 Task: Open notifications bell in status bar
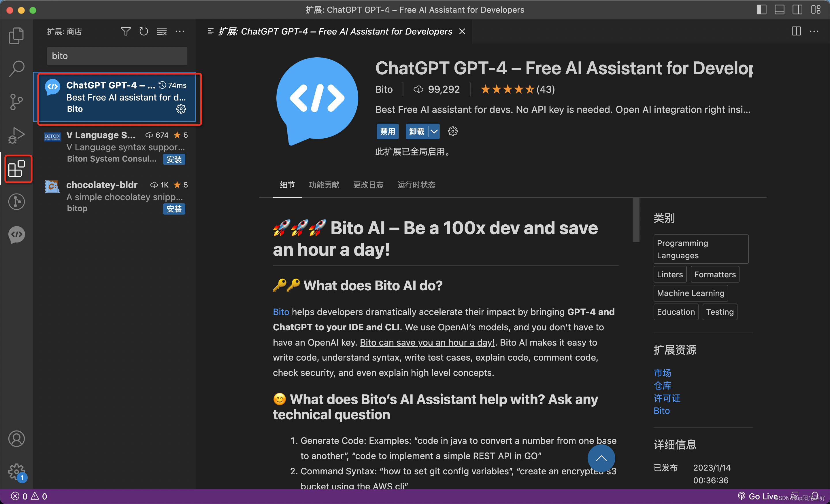click(814, 496)
